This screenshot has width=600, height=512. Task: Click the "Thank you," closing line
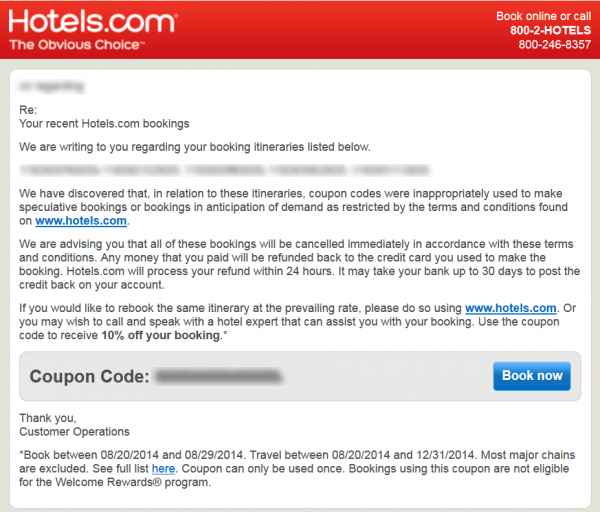(48, 417)
